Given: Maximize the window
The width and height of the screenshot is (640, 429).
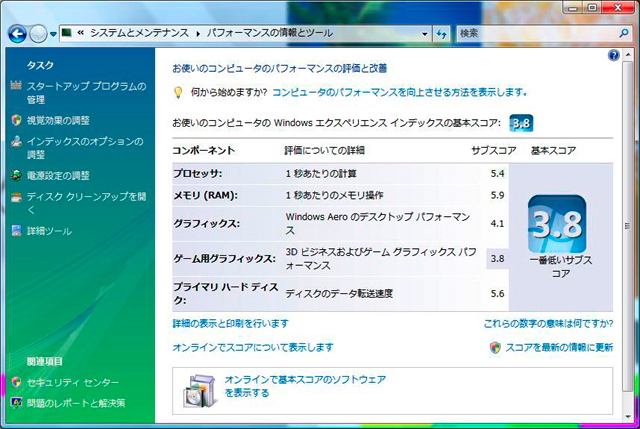Looking at the screenshot, I should [592, 7].
